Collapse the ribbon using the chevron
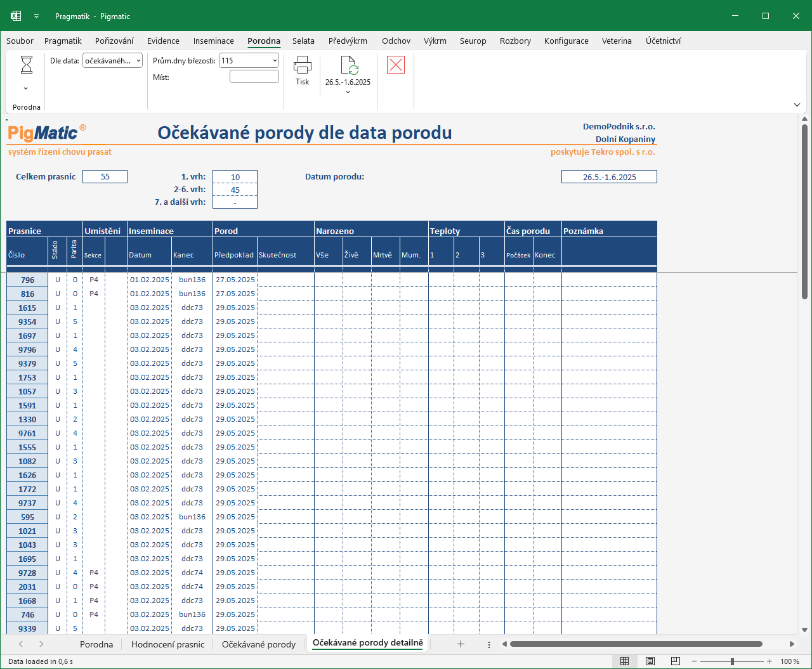This screenshot has height=669, width=812. (797, 105)
